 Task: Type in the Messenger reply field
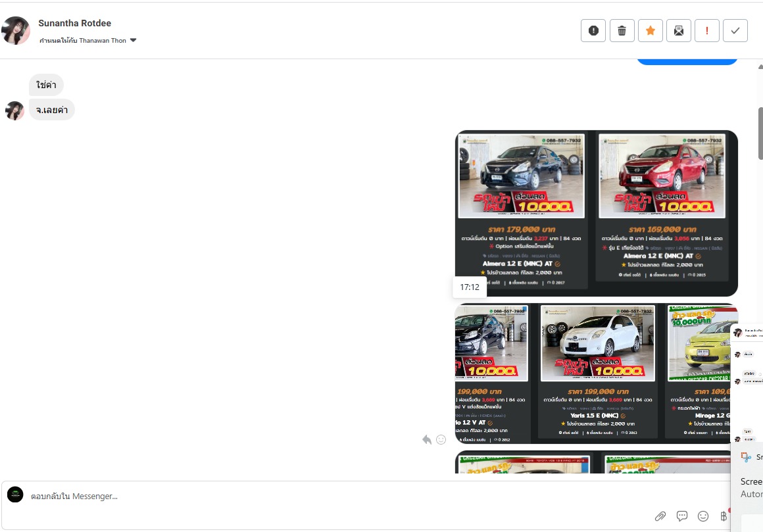coord(329,496)
